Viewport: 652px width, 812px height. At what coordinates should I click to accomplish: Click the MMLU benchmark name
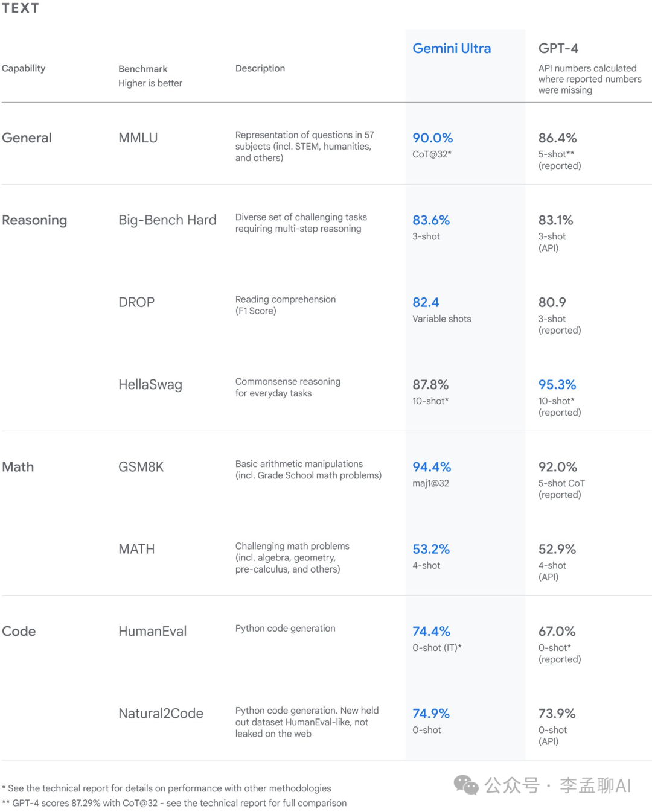[x=138, y=138]
